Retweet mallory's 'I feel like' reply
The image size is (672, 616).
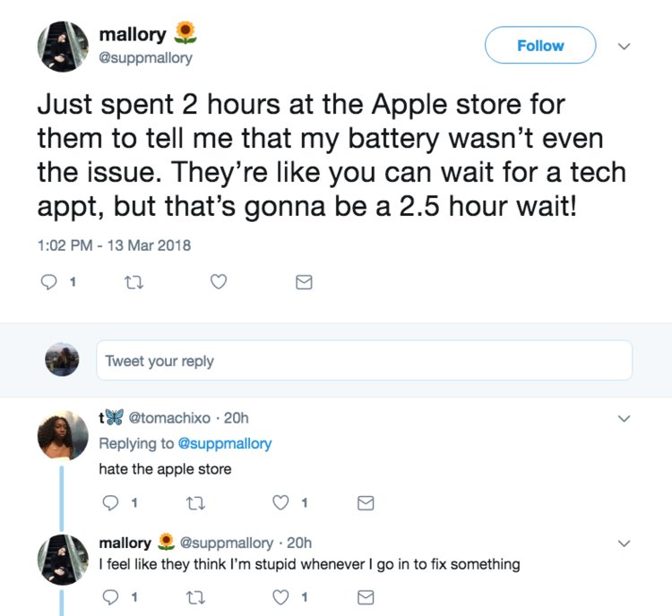(x=196, y=597)
